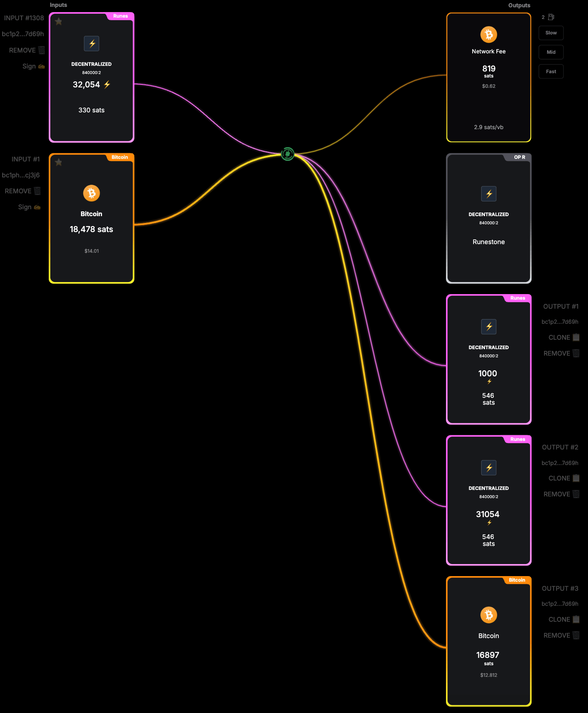
Task: Click the 819 sats network fee value
Action: 489,69
